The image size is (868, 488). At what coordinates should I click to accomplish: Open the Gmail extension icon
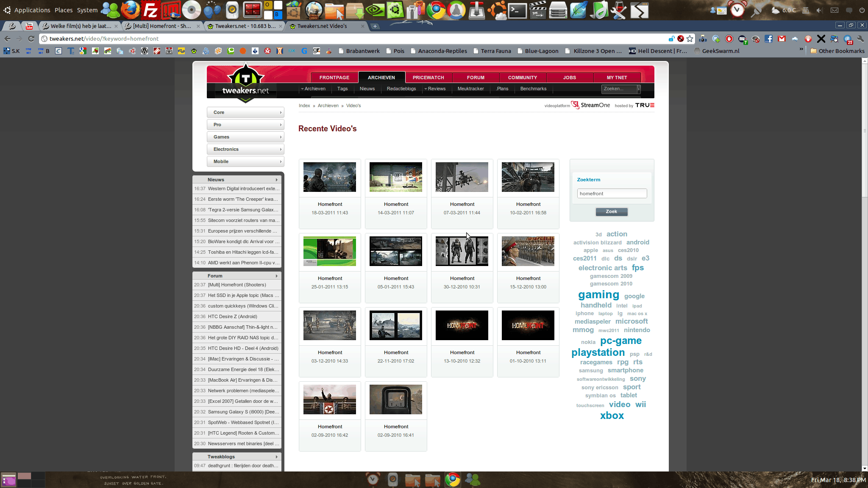coord(782,39)
